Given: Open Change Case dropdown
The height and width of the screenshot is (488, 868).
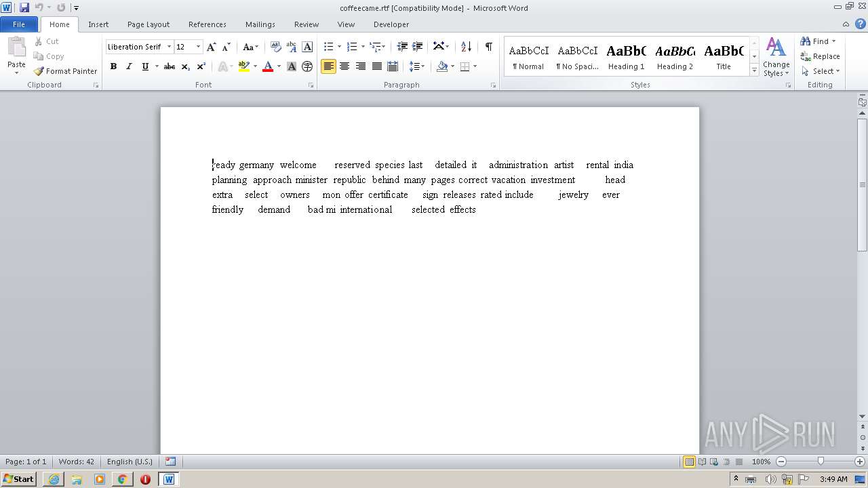Looking at the screenshot, I should (x=250, y=47).
